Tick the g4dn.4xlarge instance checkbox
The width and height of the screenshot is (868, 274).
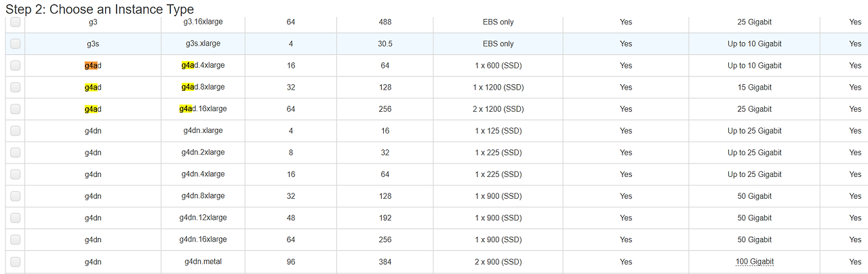click(15, 174)
